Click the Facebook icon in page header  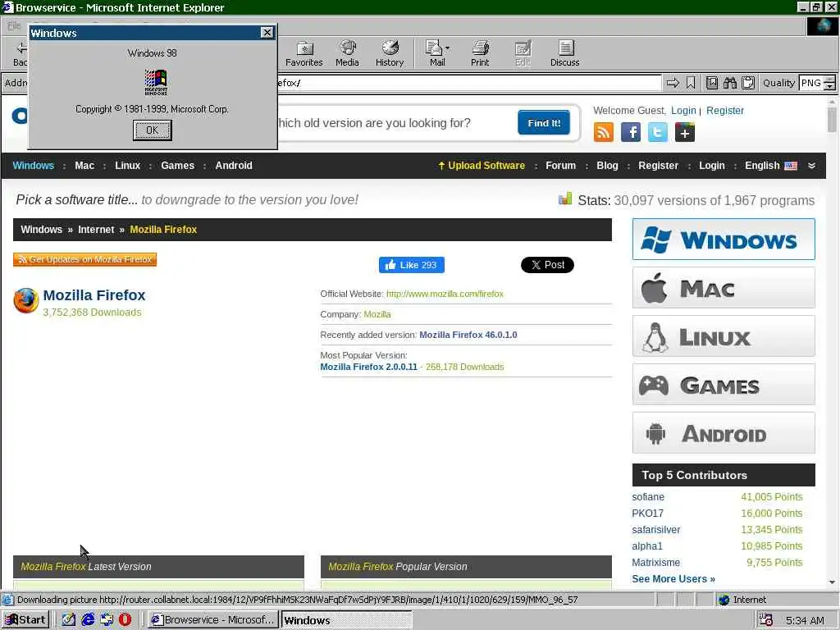pyautogui.click(x=631, y=132)
